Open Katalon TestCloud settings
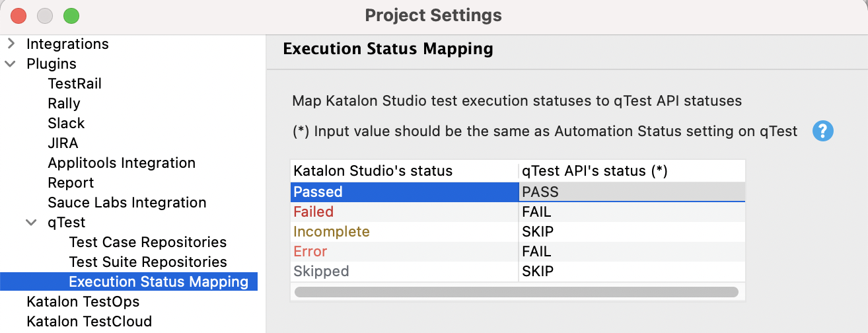The image size is (868, 333). (89, 322)
